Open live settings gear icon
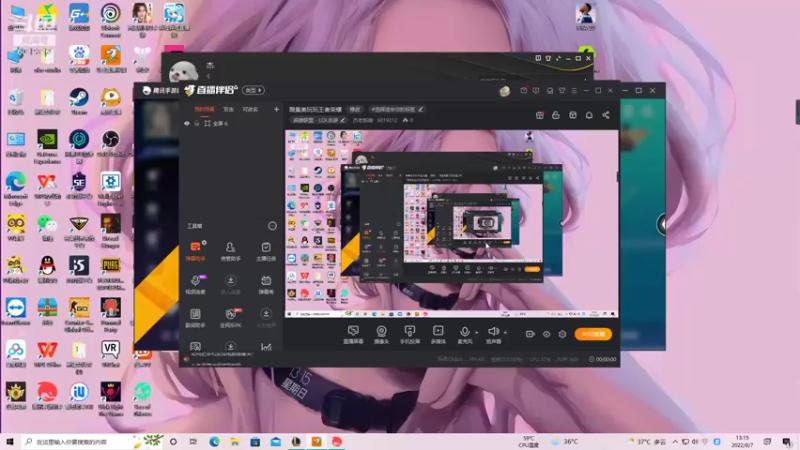This screenshot has width=800, height=450. 562,334
